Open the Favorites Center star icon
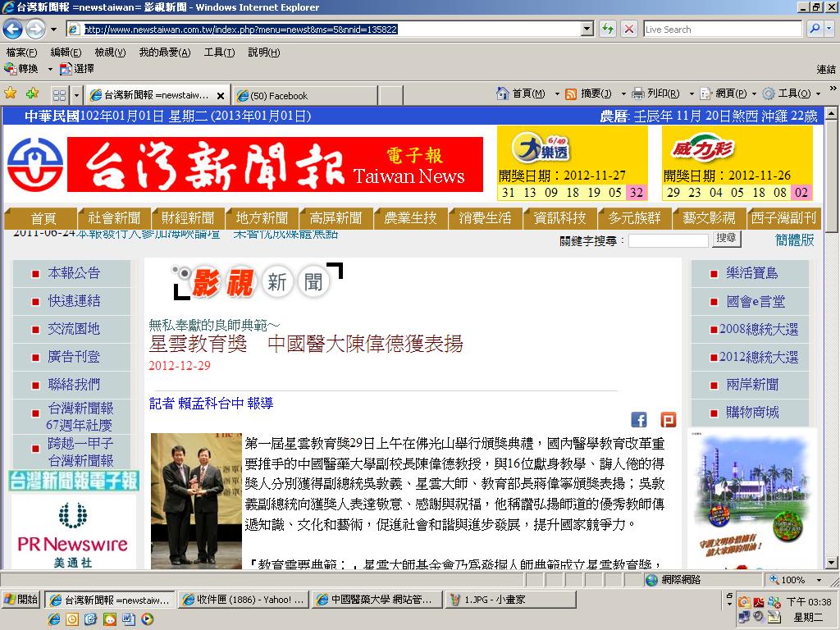This screenshot has height=630, width=840. 10,94
